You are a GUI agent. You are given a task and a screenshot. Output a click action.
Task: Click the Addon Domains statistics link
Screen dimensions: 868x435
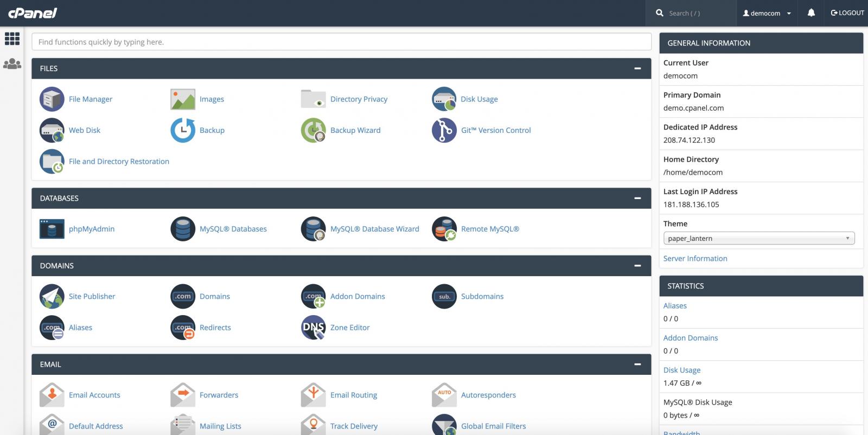coord(690,338)
